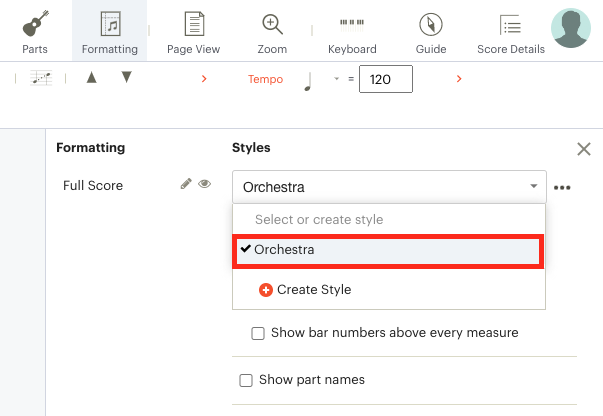Select Orchestra from the style list
This screenshot has width=603, height=416.
388,250
